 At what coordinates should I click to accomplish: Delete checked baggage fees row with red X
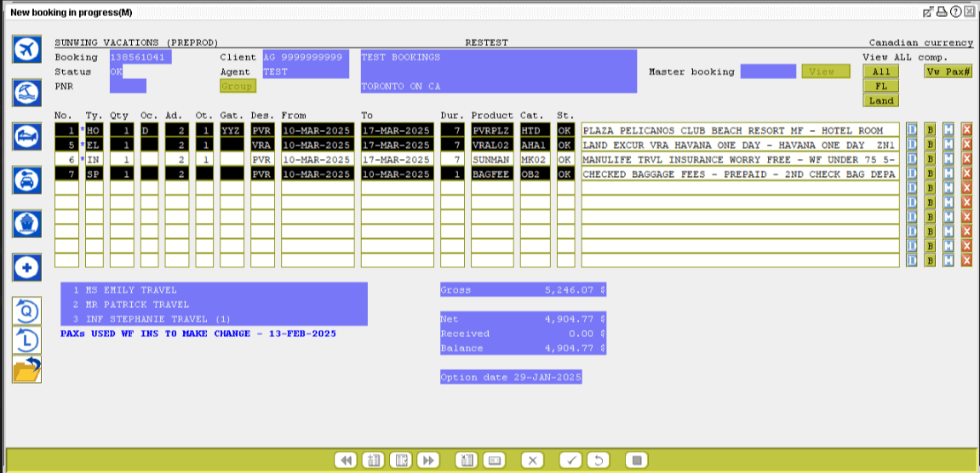tap(967, 174)
